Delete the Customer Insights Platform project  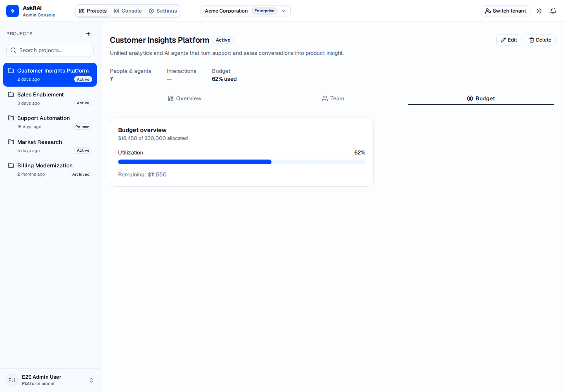540,40
